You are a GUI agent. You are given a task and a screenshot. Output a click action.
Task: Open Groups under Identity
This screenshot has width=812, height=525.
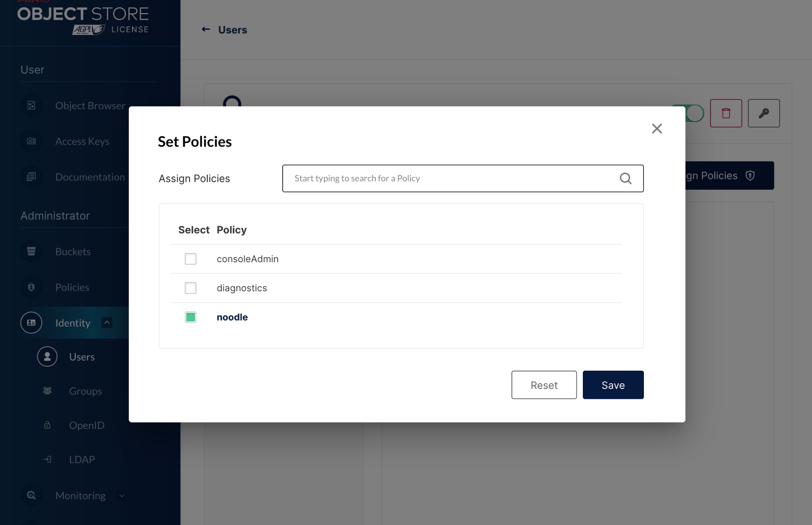85,391
